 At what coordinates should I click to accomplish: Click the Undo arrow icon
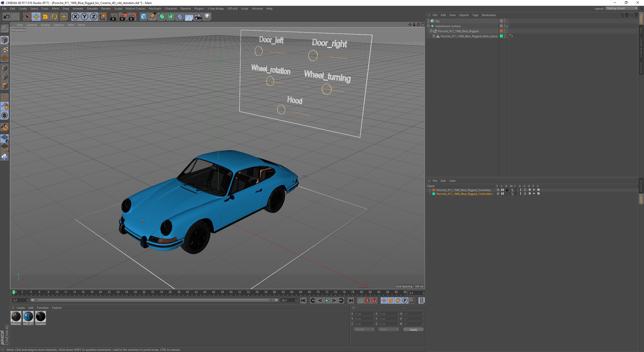click(7, 17)
